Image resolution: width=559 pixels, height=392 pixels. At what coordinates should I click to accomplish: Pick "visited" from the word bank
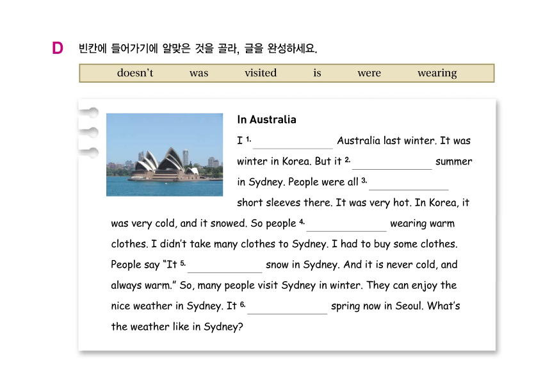[x=261, y=73]
